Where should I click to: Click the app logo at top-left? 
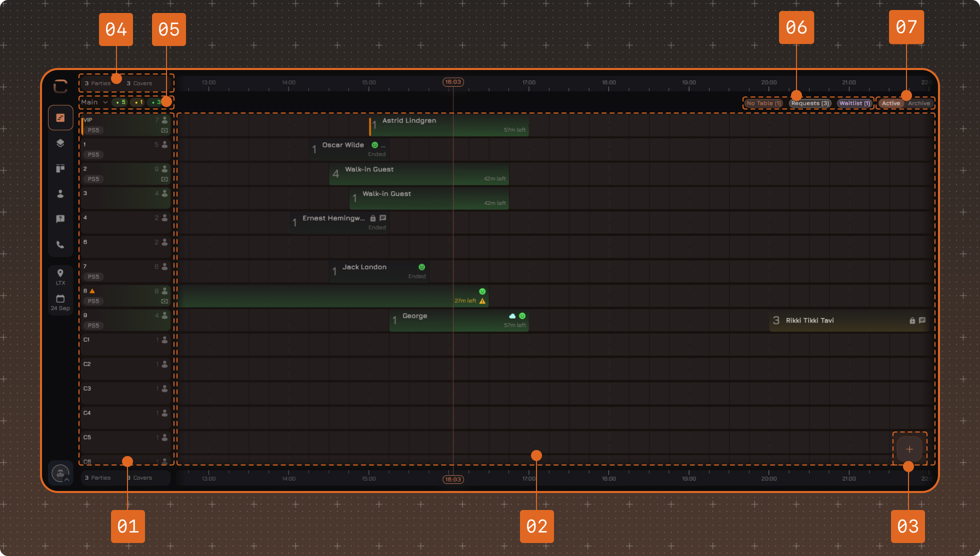pos(60,86)
